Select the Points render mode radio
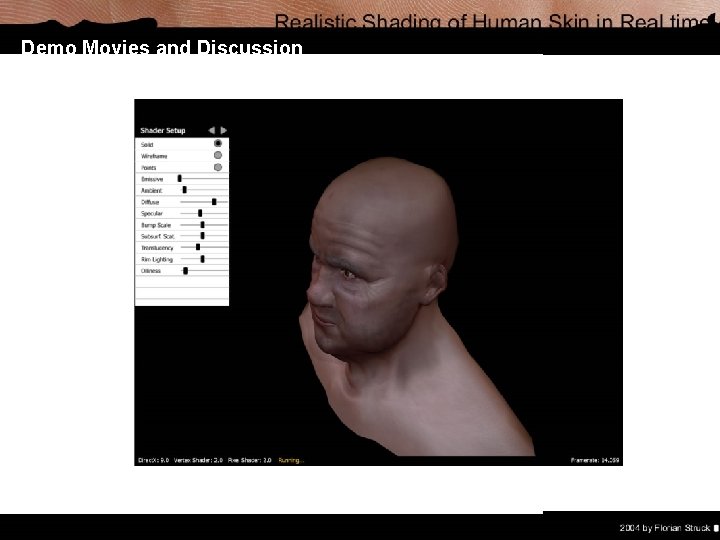The image size is (720, 540). (x=218, y=167)
